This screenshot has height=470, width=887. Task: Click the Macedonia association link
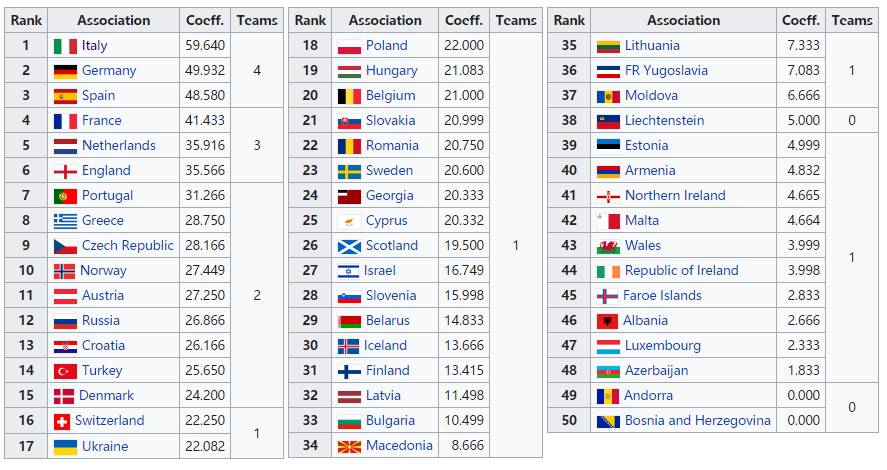(x=399, y=446)
